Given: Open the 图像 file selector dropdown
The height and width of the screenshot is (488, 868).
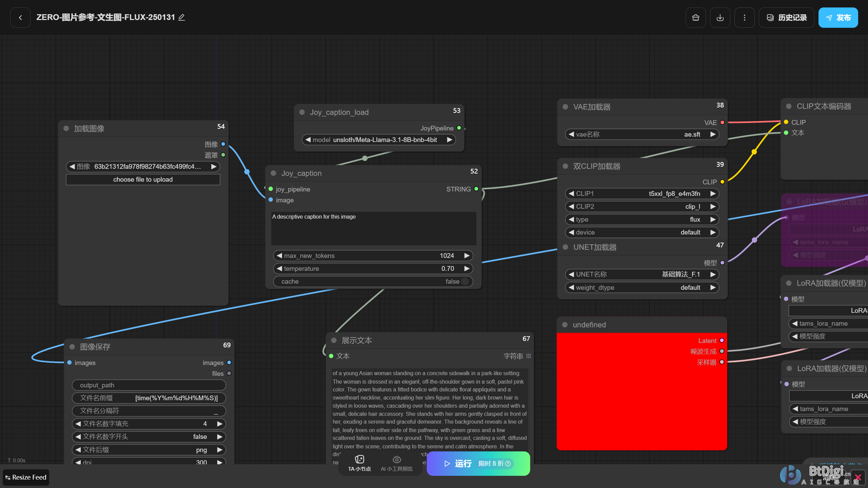Looking at the screenshot, I should (143, 166).
